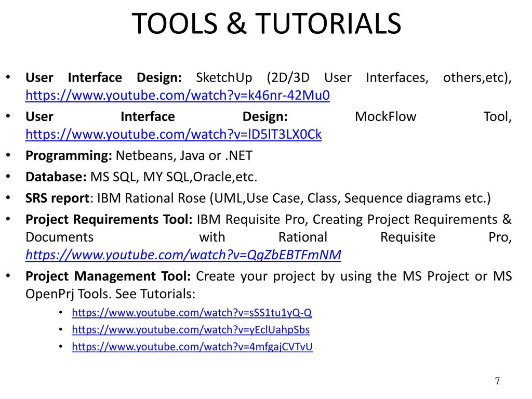Open the tutorial link 4mfgajCVTvU

[192, 347]
